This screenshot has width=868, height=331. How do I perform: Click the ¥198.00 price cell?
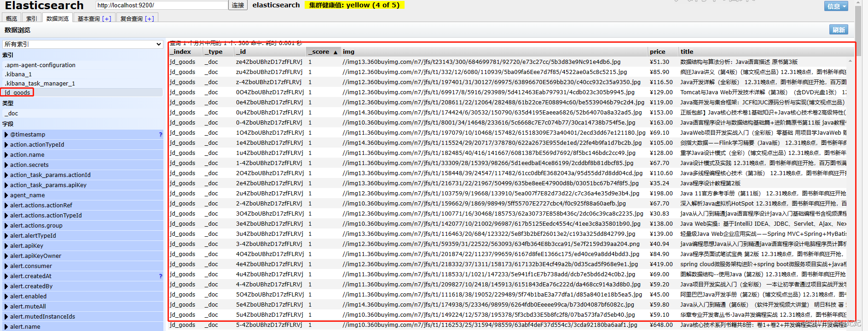click(661, 193)
